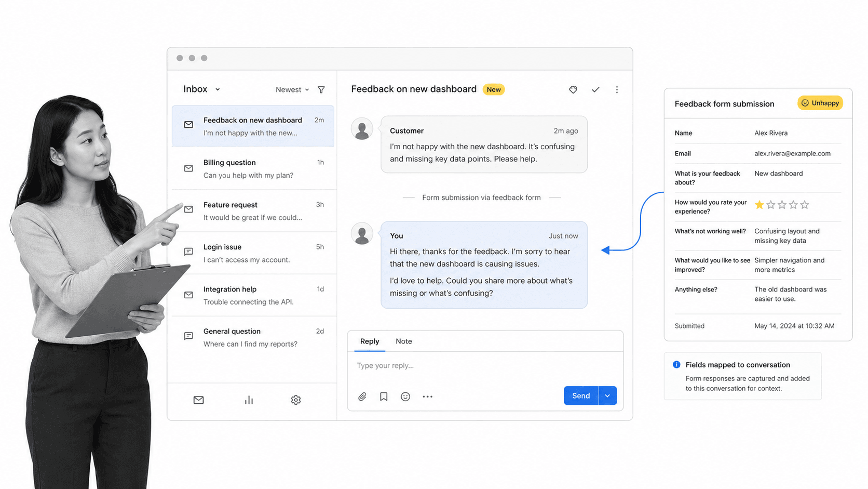868x489 pixels.
Task: Open the General question conversation
Action: coord(253,337)
